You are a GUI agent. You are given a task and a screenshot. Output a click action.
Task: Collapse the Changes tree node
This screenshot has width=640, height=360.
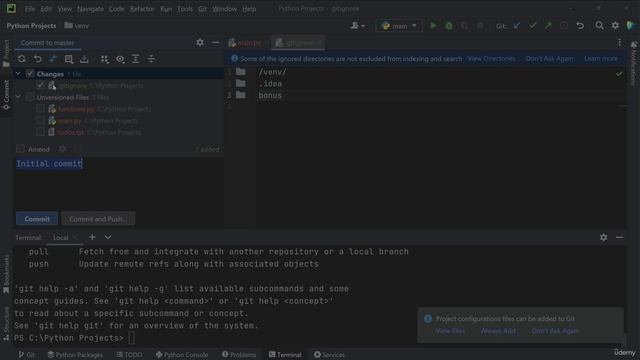[x=18, y=74]
